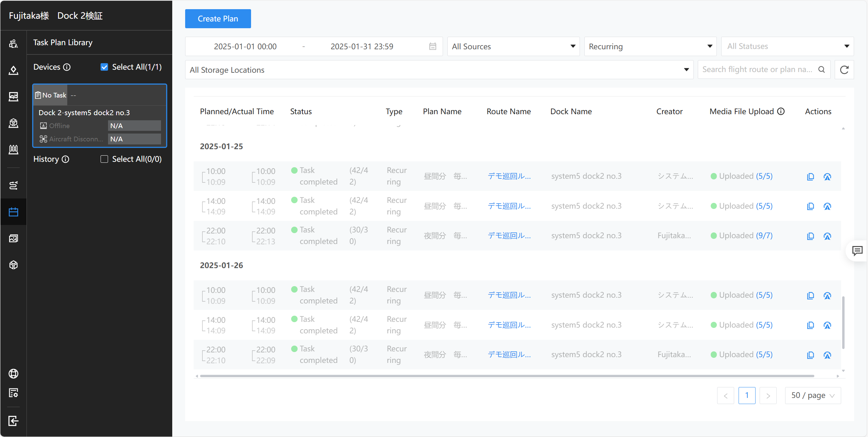Open the layers panel sidebar icon

(13, 97)
